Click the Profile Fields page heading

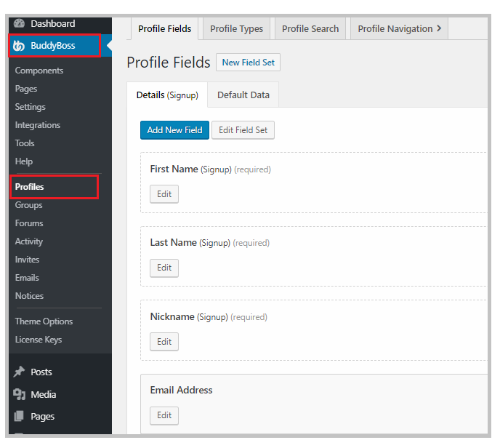(x=169, y=63)
